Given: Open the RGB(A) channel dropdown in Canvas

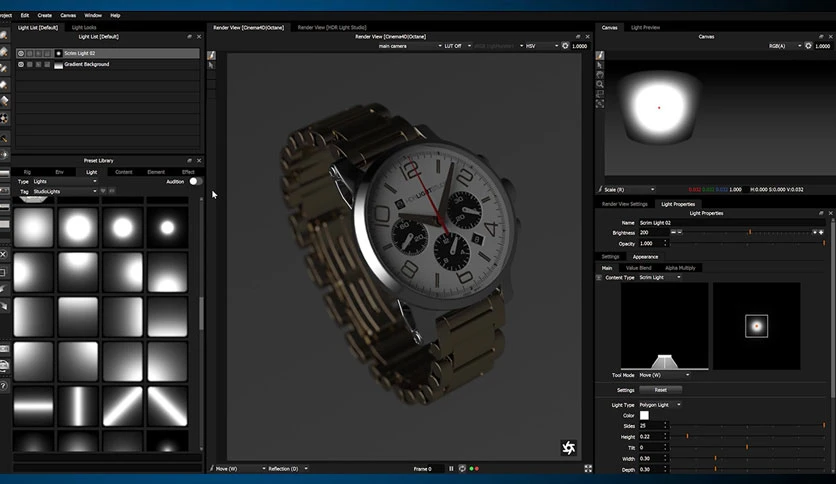Looking at the screenshot, I should [x=784, y=46].
